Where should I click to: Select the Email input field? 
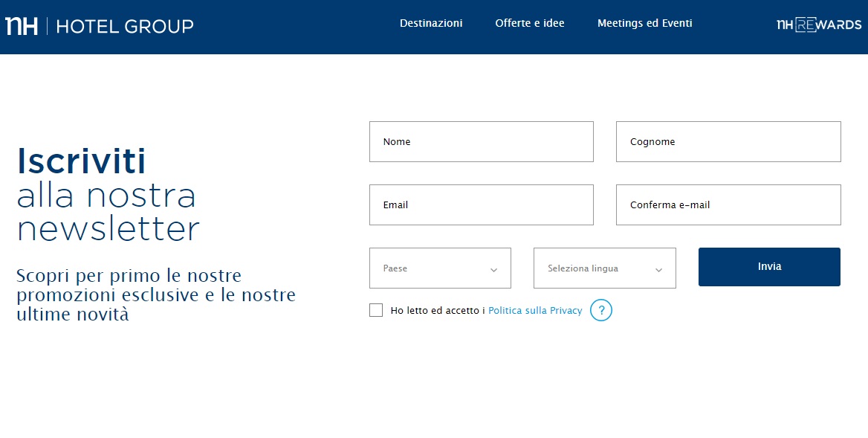(x=481, y=205)
